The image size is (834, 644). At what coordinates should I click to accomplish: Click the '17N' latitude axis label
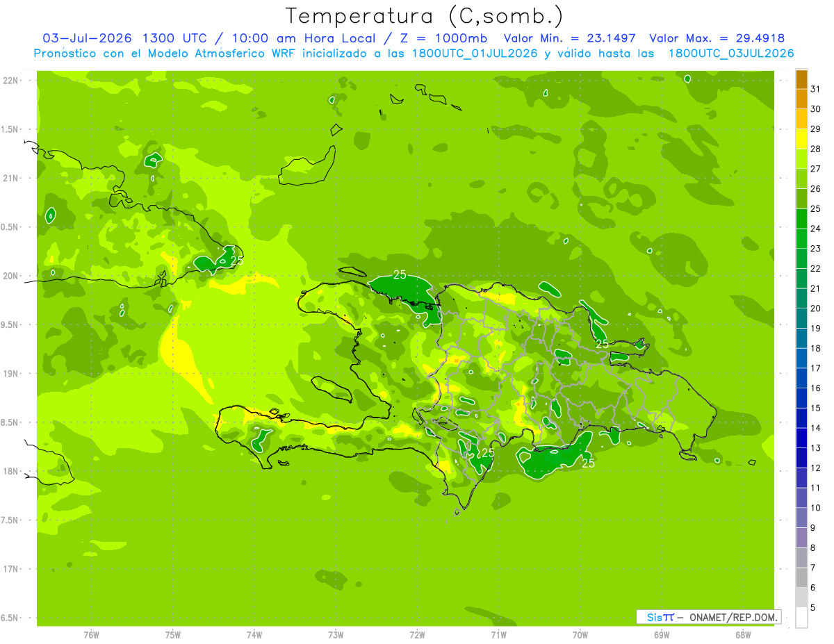[12, 569]
